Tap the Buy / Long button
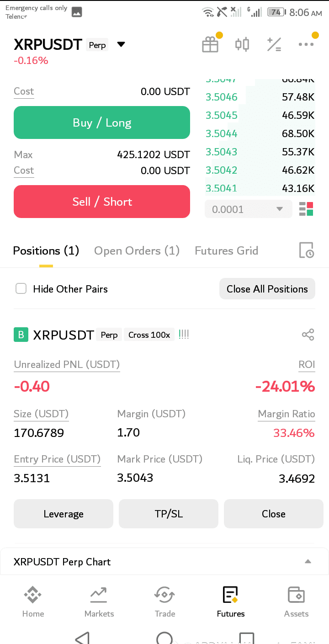329x644 pixels. [x=102, y=122]
